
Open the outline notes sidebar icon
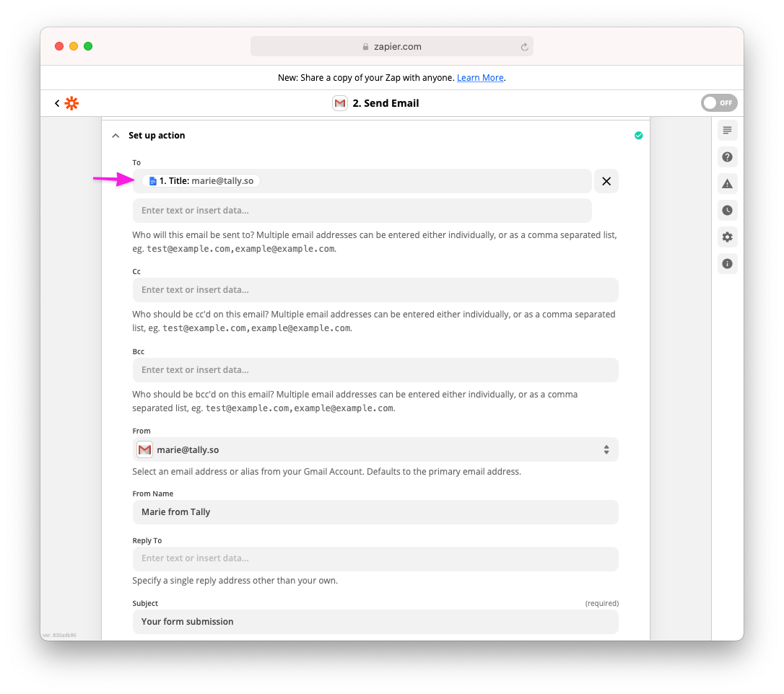(727, 131)
